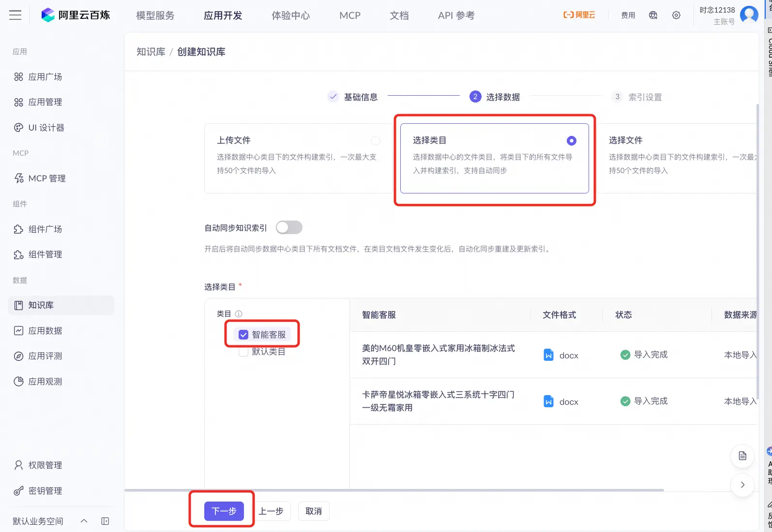The height and width of the screenshot is (532, 772).
Task: Click the 组件广场 puzzle icon
Action: [x=18, y=229]
